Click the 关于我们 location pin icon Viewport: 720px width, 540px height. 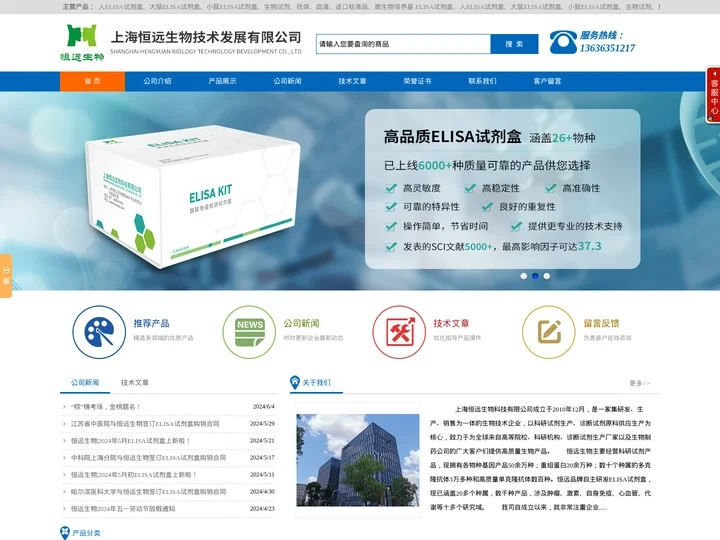295,382
